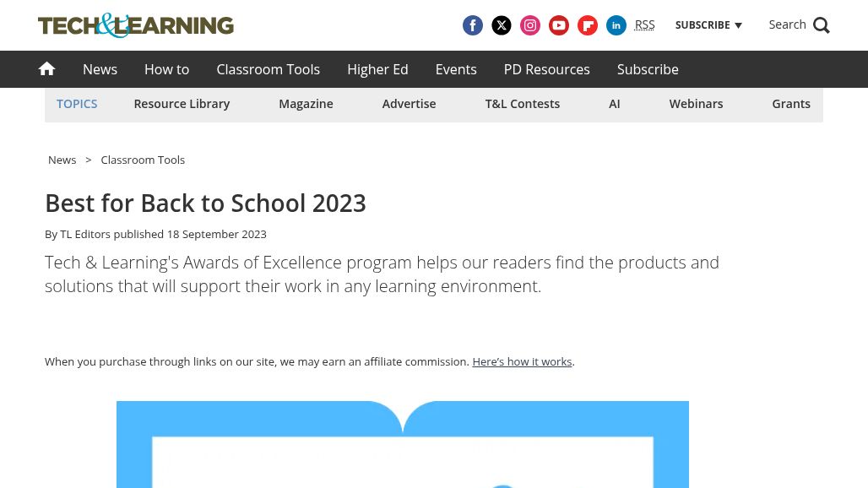This screenshot has height=488, width=868.
Task: Open the Classroom Tools menu item
Action: [x=268, y=69]
